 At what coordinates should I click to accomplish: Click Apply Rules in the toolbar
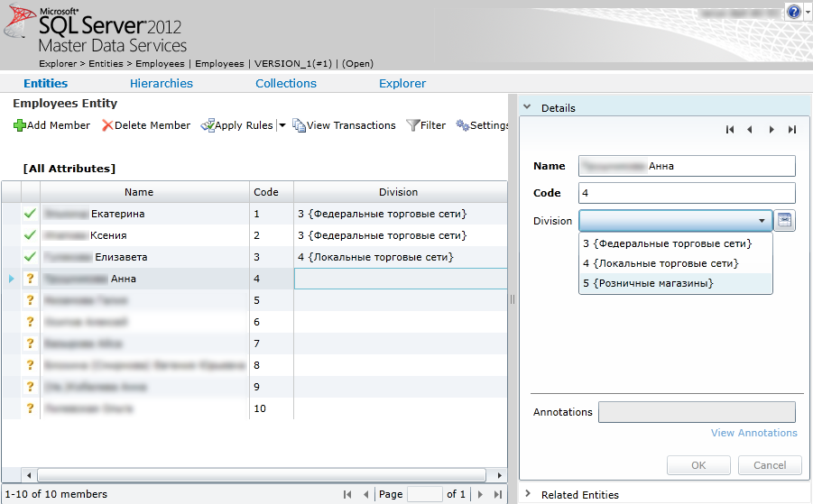point(237,125)
